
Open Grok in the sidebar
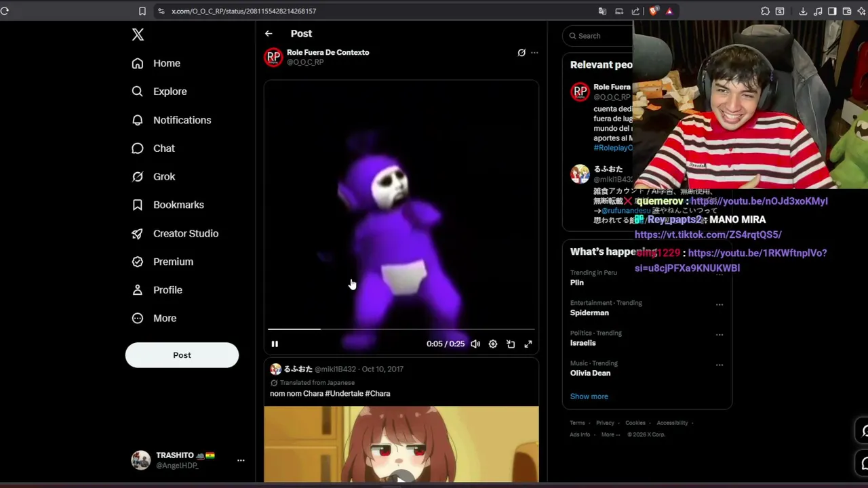click(154, 176)
